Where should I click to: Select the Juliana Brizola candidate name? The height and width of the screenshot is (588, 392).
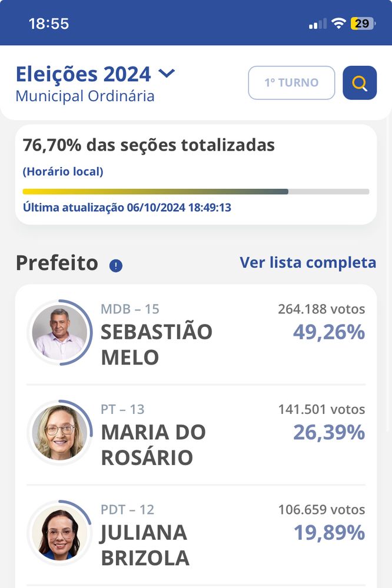tap(145, 544)
